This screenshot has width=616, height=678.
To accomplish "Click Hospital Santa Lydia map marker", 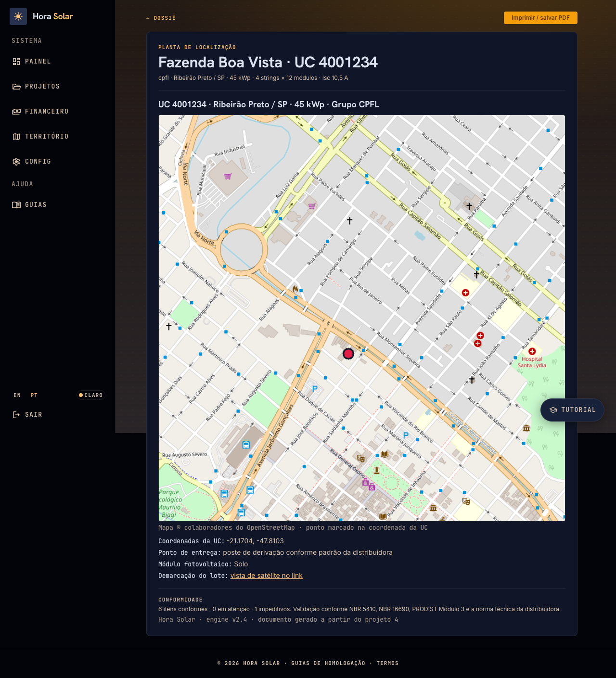I will click(x=532, y=352).
